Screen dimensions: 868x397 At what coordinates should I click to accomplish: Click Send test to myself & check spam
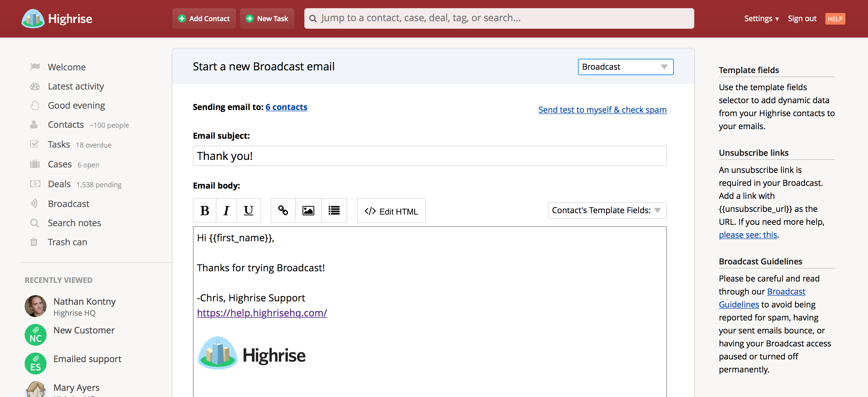pyautogui.click(x=602, y=110)
